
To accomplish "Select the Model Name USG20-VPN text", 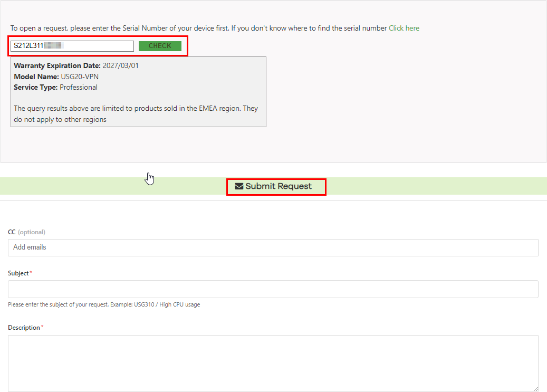I will point(80,77).
